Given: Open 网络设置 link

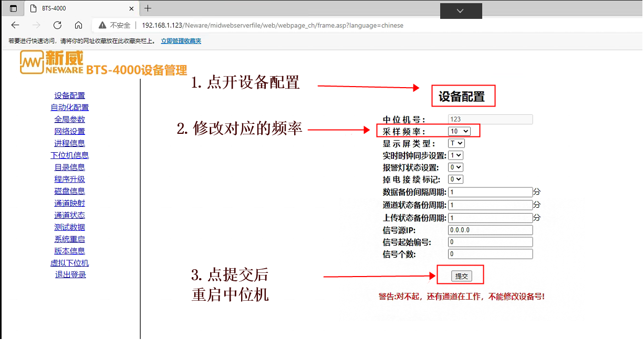Looking at the screenshot, I should pos(70,132).
